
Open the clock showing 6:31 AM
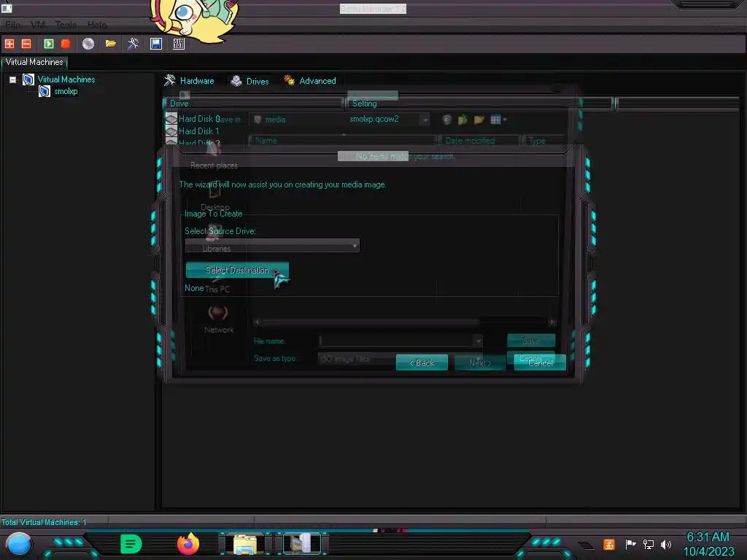(x=708, y=544)
